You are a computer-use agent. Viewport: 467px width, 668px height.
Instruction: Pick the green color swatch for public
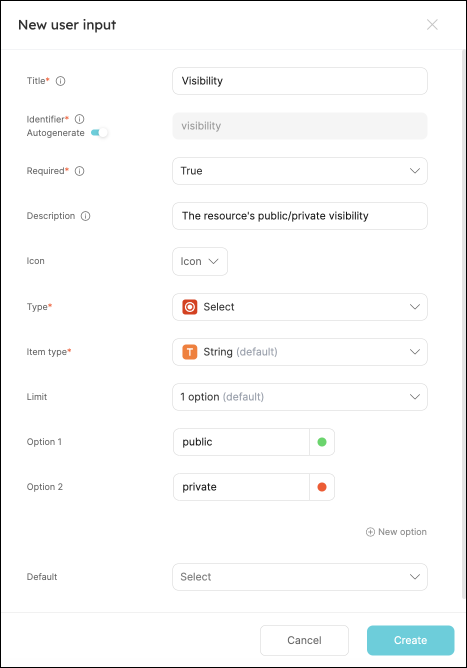pos(322,442)
